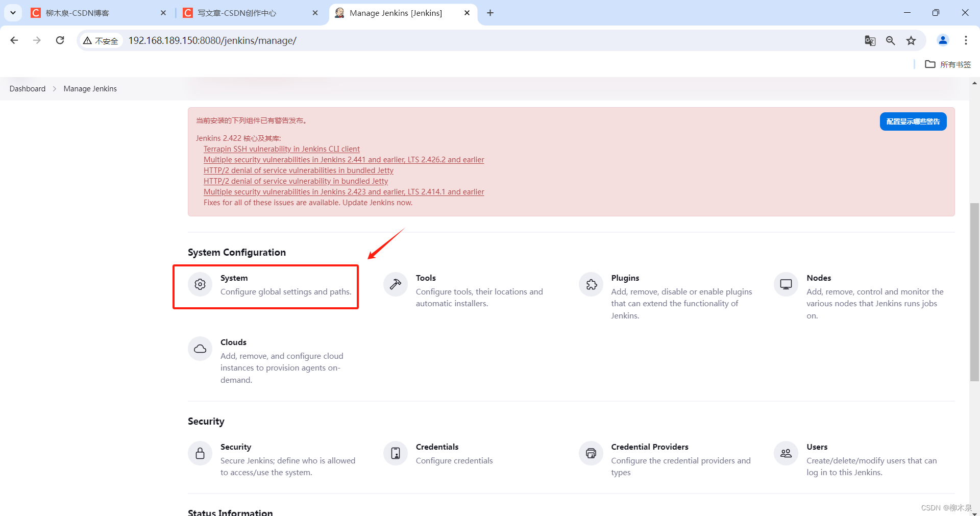Open HTTP/2 denial of service vulnerability link

[296, 181]
